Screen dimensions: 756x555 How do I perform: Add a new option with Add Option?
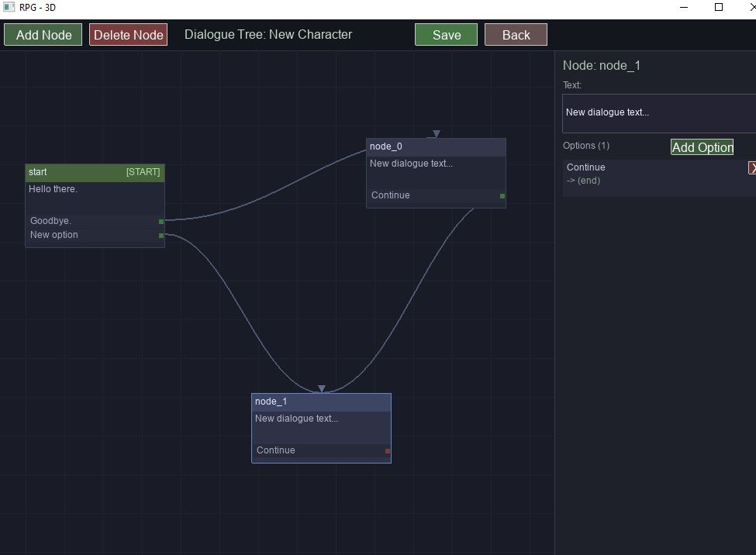tap(702, 147)
